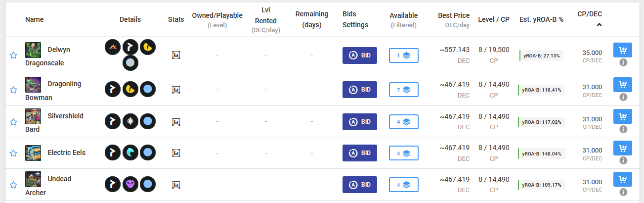Sort by the CP/DEC column arrow
The height and width of the screenshot is (203, 644).
click(599, 24)
